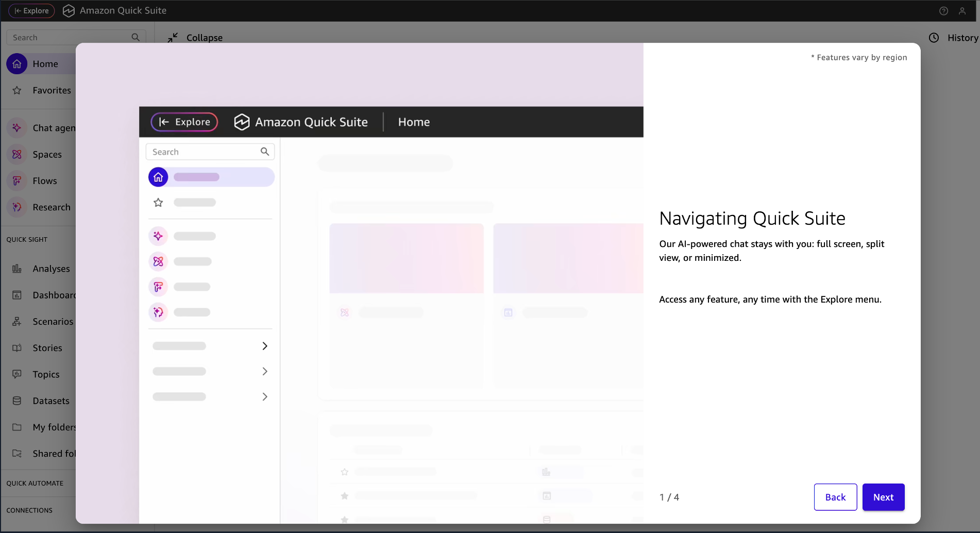The width and height of the screenshot is (980, 533).
Task: Select Topics in the sidebar
Action: (46, 374)
